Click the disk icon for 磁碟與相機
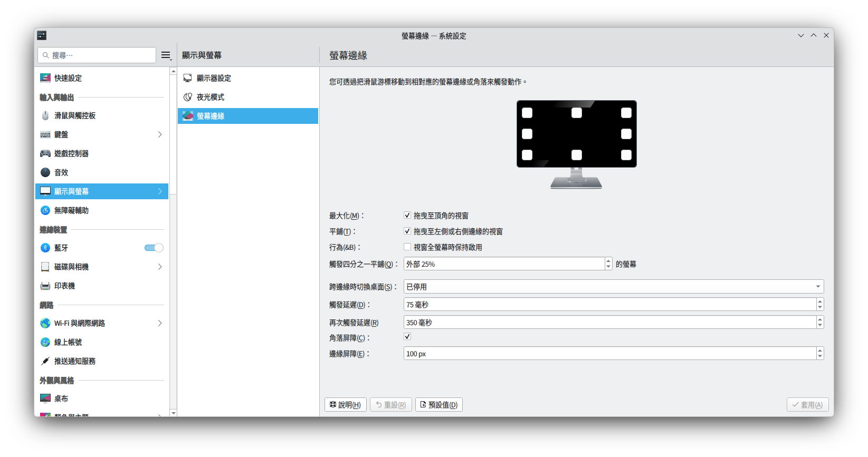 point(45,267)
